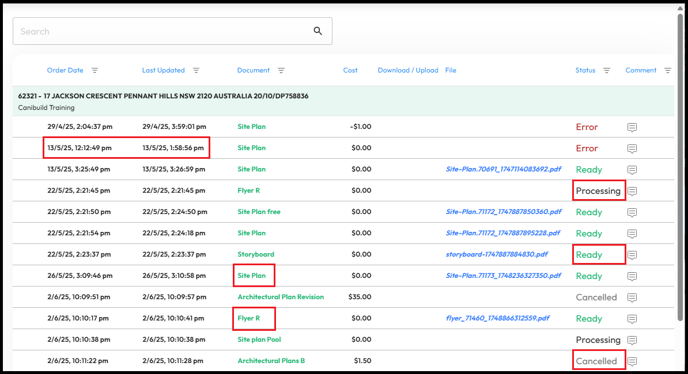Open comment icon for Flyer R Processing row

pos(632,191)
